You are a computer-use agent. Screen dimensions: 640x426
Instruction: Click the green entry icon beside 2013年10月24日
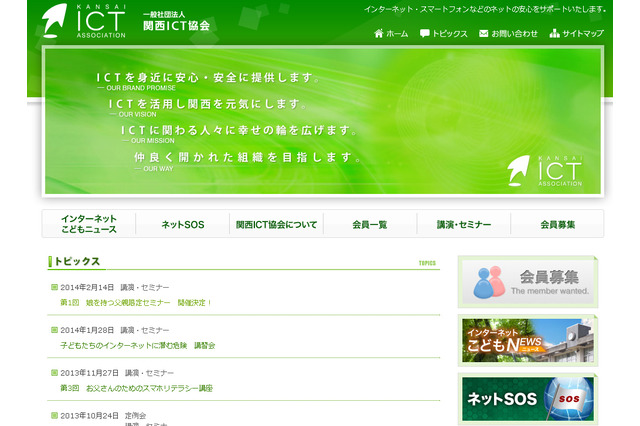tap(54, 415)
